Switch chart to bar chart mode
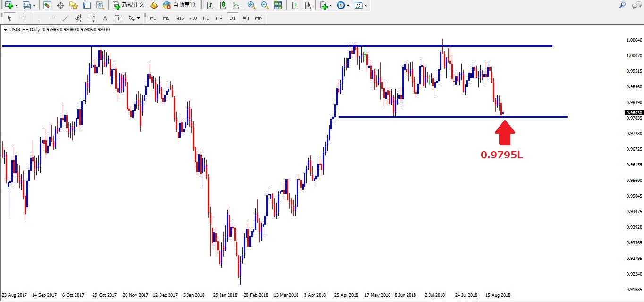 (x=210, y=6)
